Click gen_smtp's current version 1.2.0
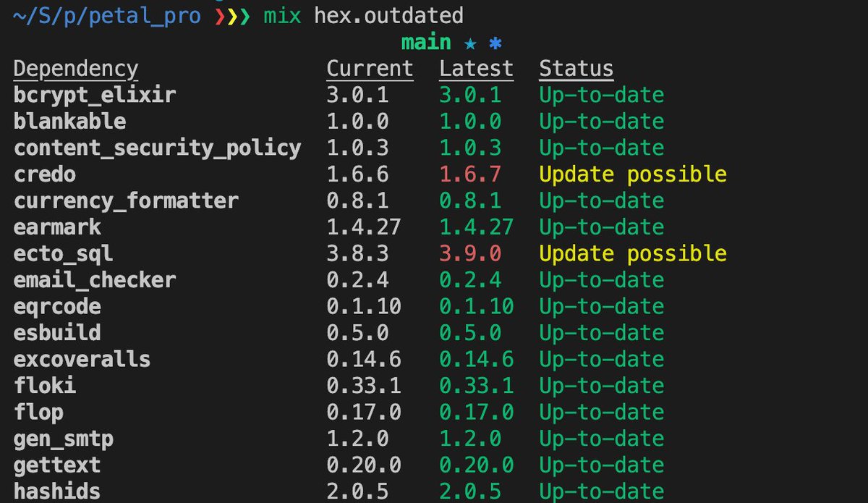 pyautogui.click(x=358, y=439)
